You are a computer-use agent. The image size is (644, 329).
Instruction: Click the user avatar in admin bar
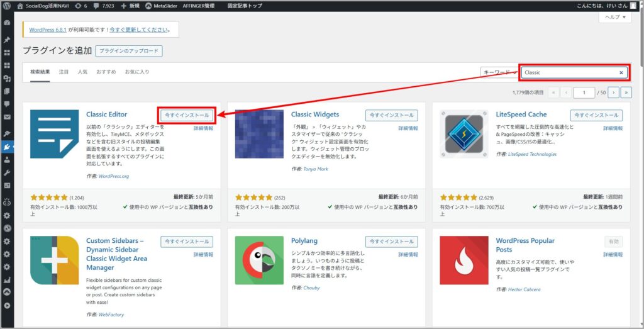633,6
